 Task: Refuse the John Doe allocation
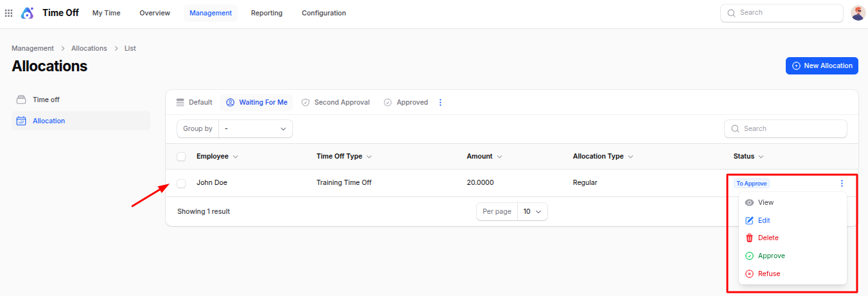[x=768, y=274]
